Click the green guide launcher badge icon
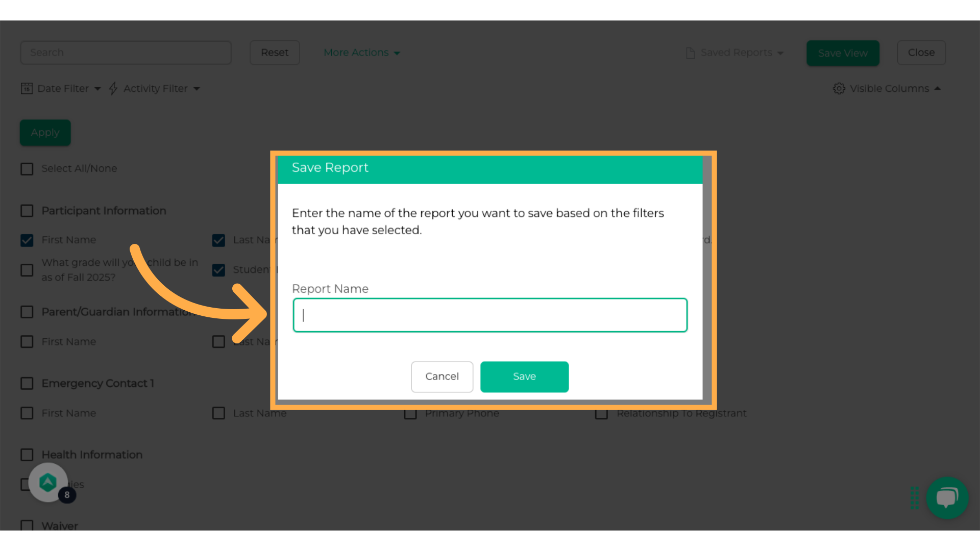The width and height of the screenshot is (980, 551). point(48,482)
